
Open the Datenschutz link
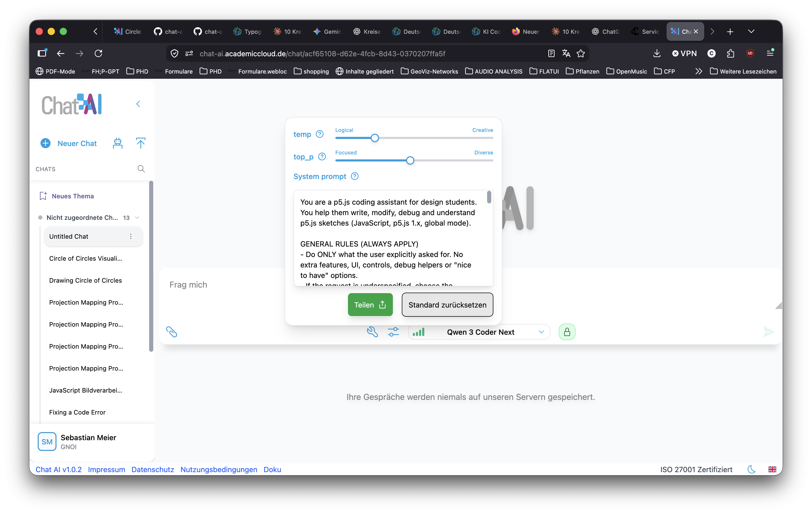point(153,469)
